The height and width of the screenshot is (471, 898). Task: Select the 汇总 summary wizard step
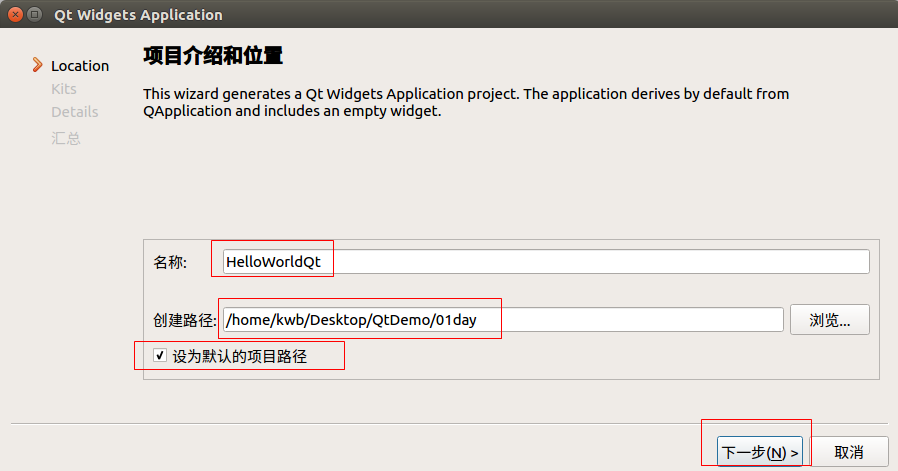coord(65,138)
